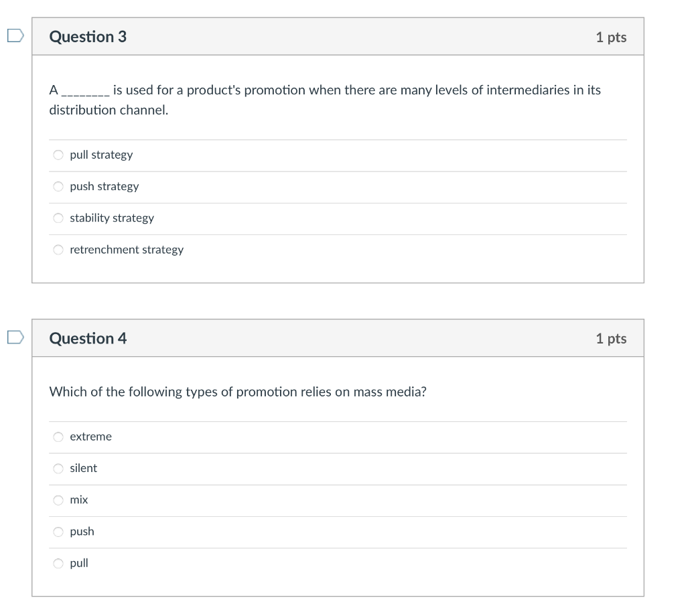Screen dimensions: 686x616
Task: Click the mass media question text
Action: [238, 392]
